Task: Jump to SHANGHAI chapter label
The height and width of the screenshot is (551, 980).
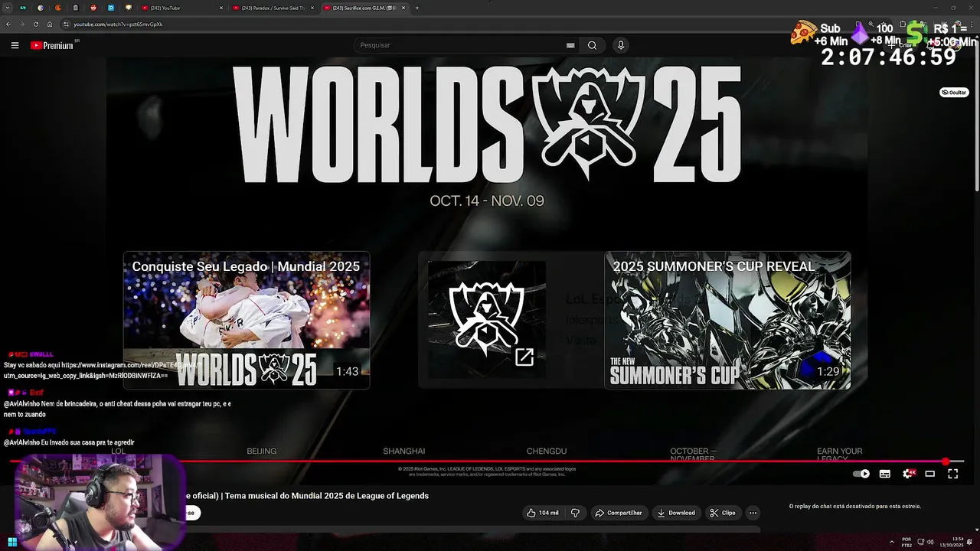Action: pos(404,452)
